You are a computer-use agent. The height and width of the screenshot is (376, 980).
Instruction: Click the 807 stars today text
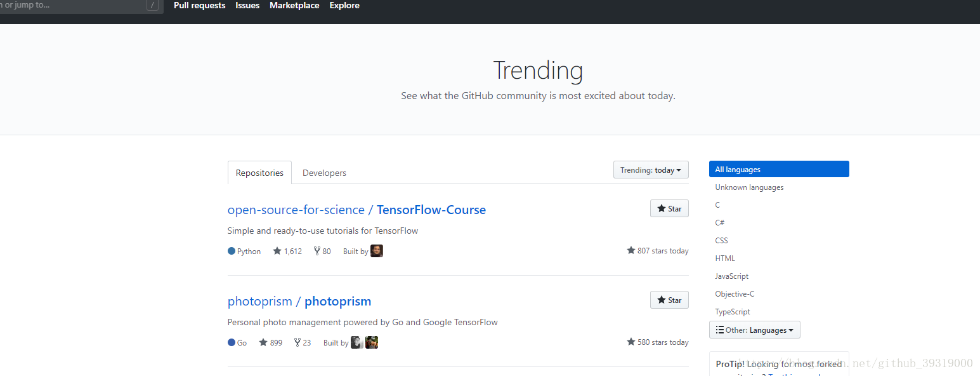pyautogui.click(x=658, y=251)
